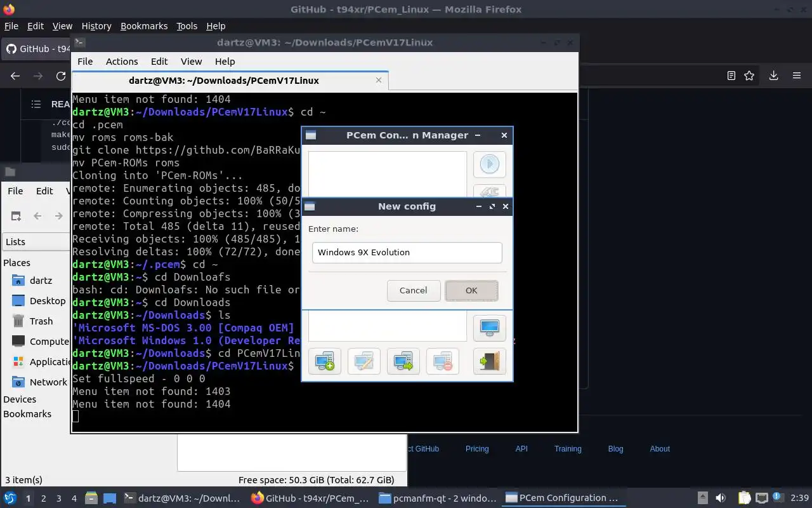Click PCem rename config arrow icon
This screenshot has height=508, width=812.
pos(403,361)
